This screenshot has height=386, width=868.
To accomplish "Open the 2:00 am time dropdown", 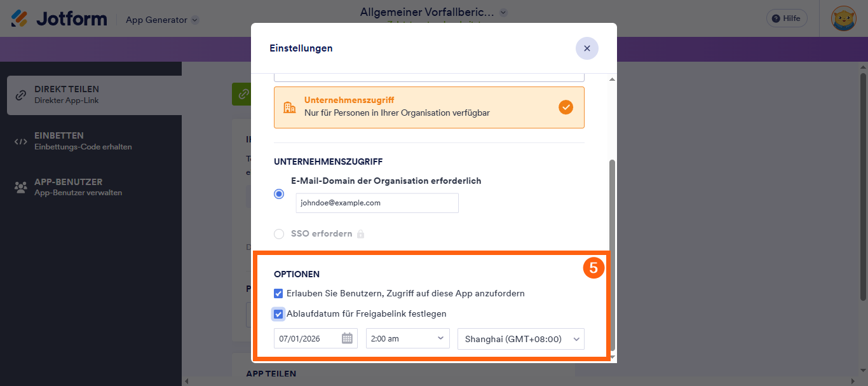I will click(x=408, y=338).
